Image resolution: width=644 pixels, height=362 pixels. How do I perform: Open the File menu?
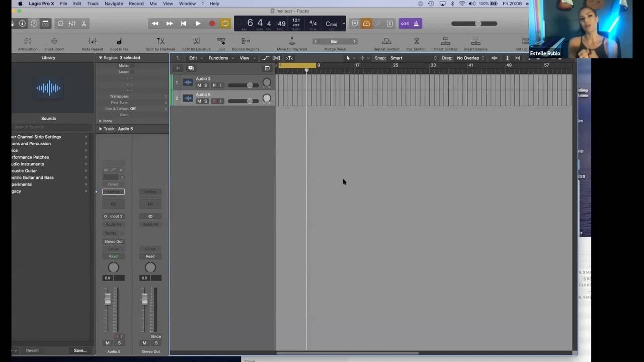[63, 4]
